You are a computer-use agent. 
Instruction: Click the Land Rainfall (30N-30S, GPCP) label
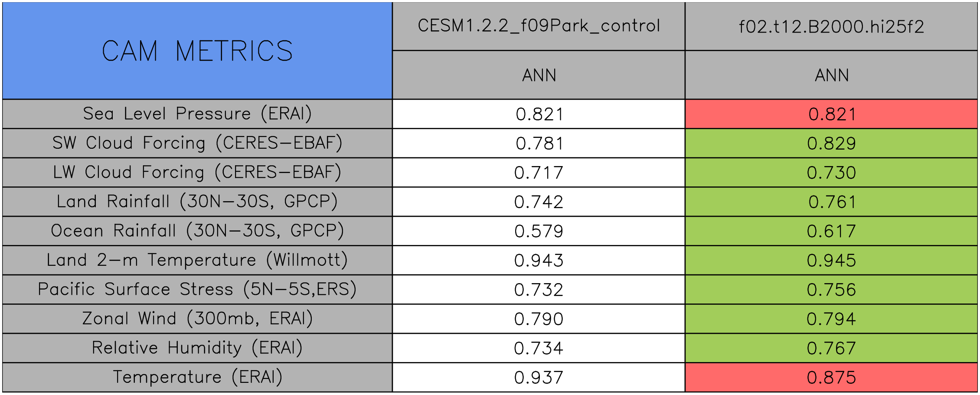(197, 202)
